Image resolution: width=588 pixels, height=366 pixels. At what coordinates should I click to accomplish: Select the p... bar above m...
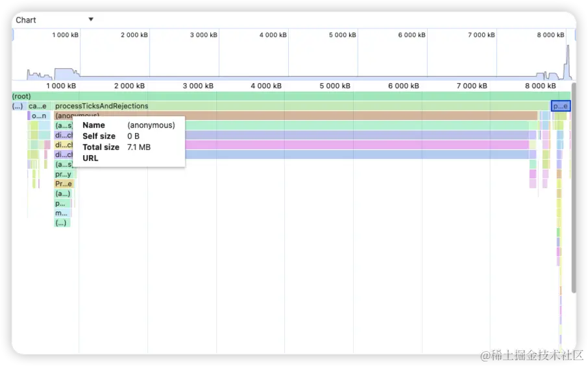(62, 203)
